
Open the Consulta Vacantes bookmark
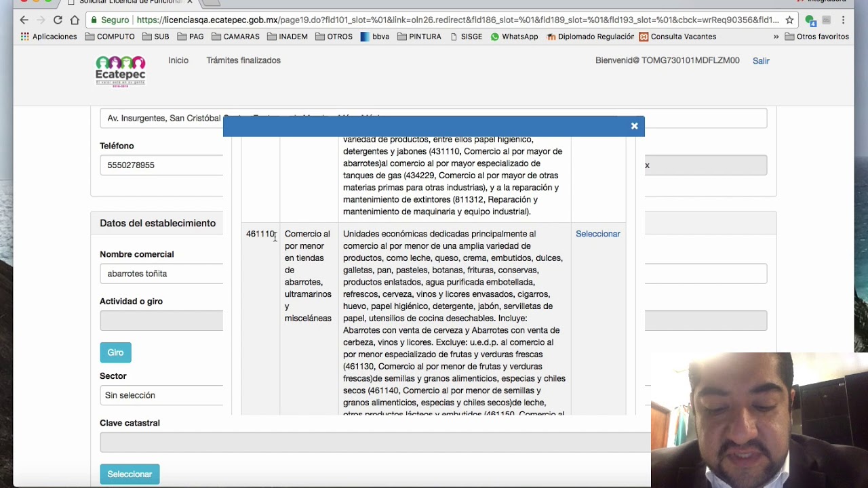point(677,37)
